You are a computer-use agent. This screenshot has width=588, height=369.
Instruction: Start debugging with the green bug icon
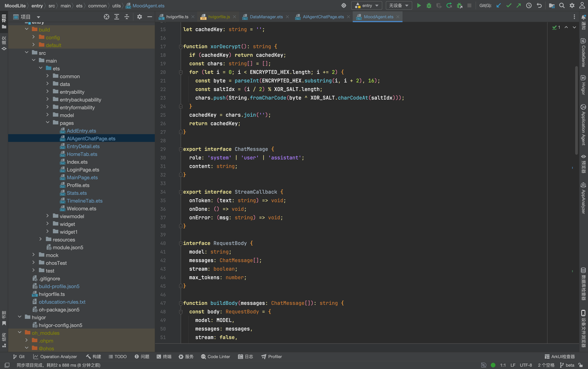tap(429, 6)
